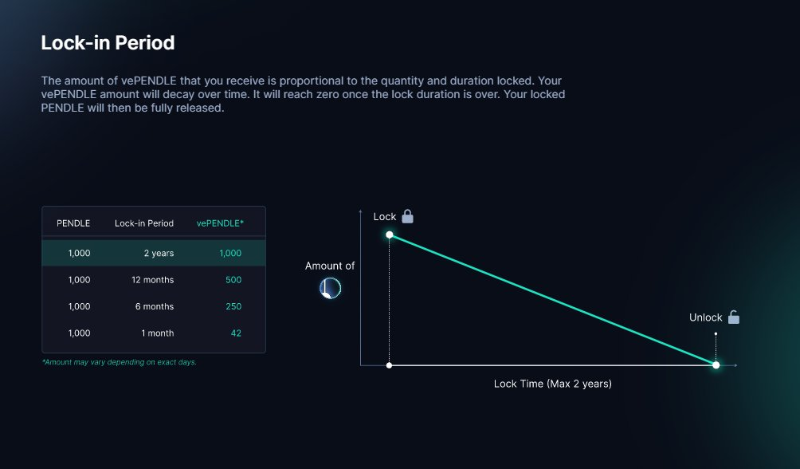Image resolution: width=800 pixels, height=469 pixels.
Task: Select the 1 month lock-in row
Action: pyautogui.click(x=154, y=333)
